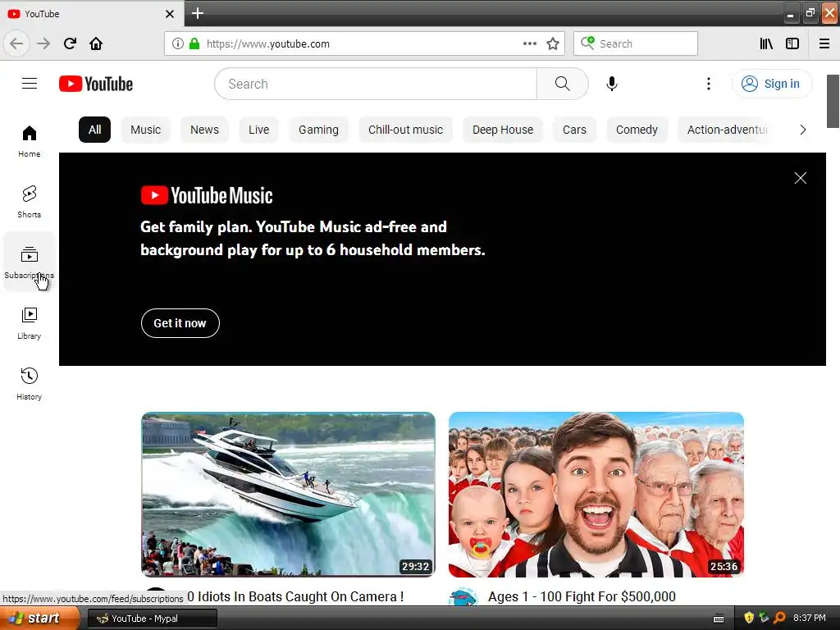Click the page vertical scrollbar thumb
Image resolution: width=840 pixels, height=630 pixels.
(x=833, y=101)
